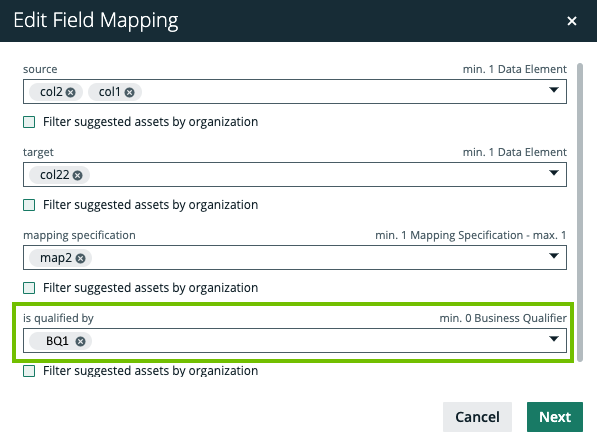The height and width of the screenshot is (445, 597).
Task: Remove the map2 mapping specification tag
Action: pos(80,258)
